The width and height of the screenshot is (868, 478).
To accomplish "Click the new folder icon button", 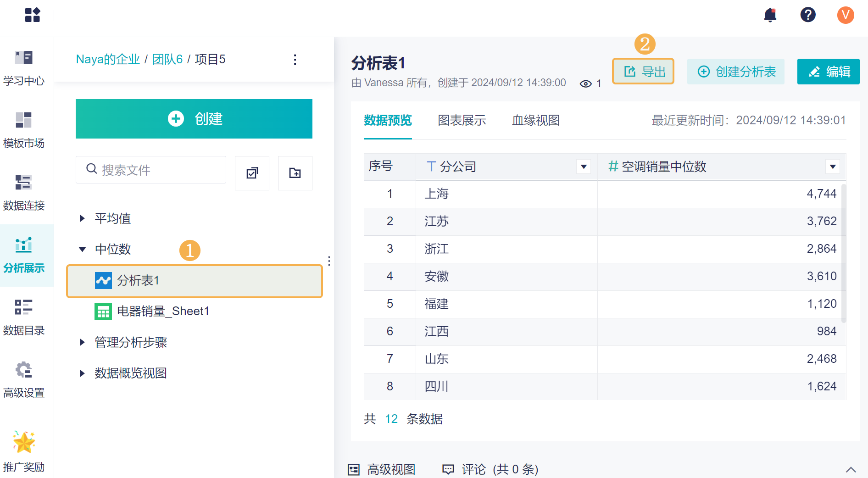I will coord(295,173).
